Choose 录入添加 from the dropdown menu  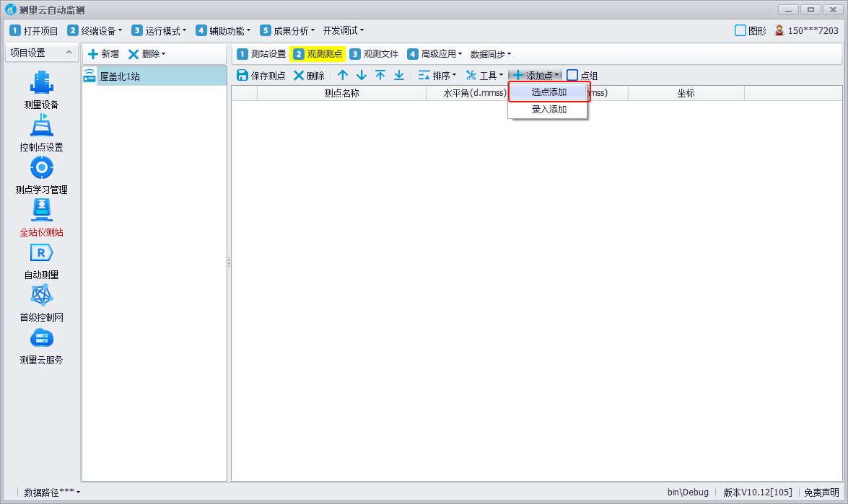click(548, 110)
